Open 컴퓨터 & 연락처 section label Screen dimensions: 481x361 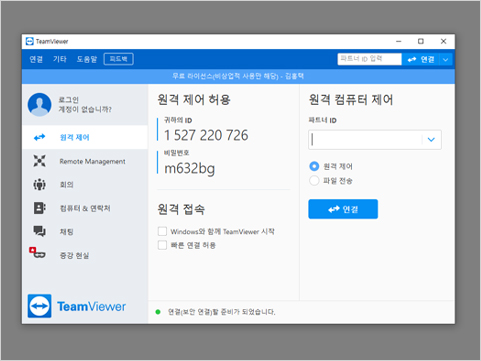click(85, 208)
